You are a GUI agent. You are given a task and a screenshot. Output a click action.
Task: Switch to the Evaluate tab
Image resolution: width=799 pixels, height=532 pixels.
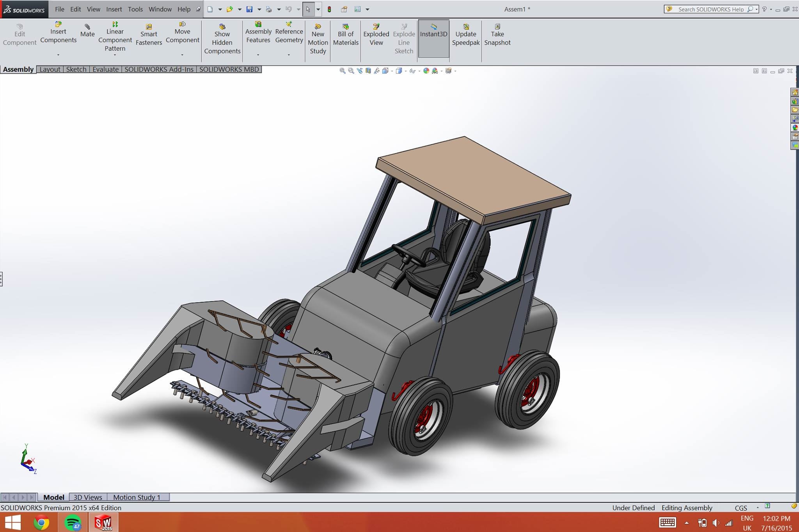(105, 69)
